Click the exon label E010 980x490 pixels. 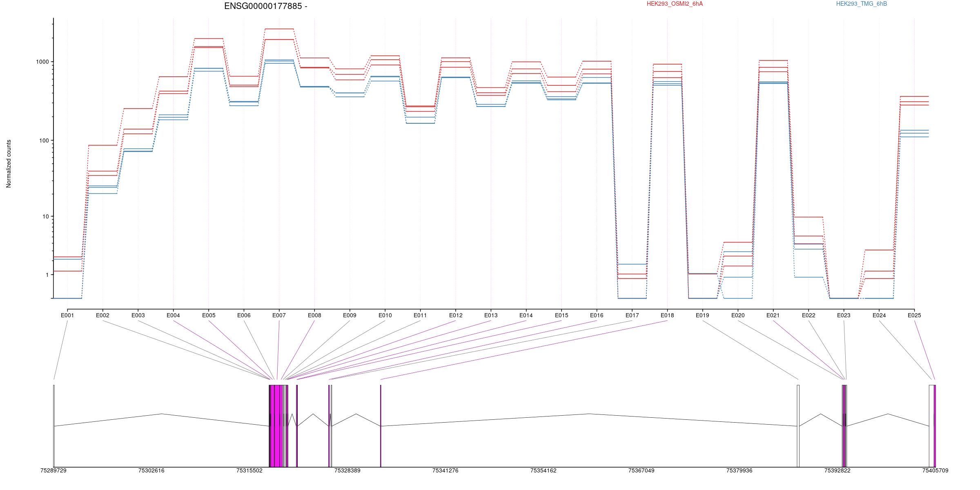pos(385,315)
